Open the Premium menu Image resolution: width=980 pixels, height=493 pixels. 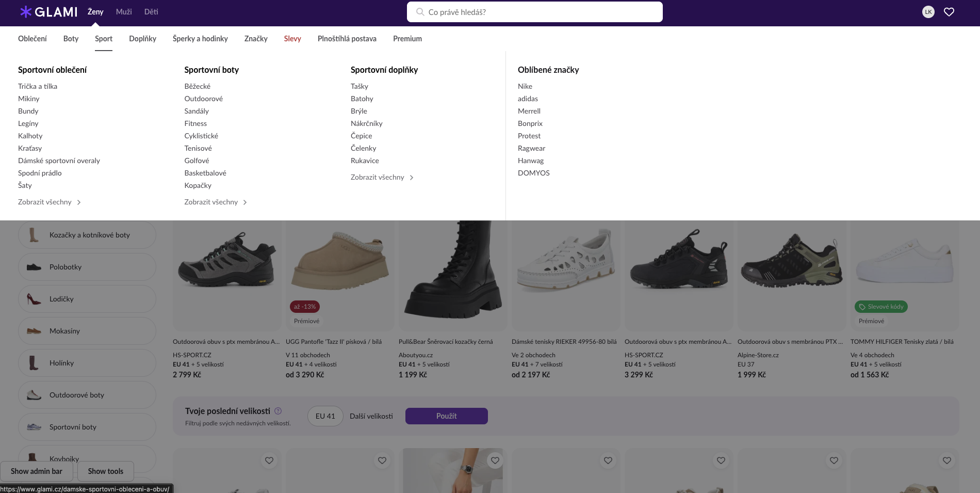[x=407, y=39]
